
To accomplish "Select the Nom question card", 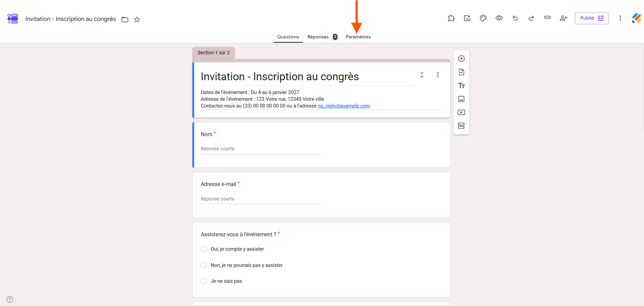I will tap(321, 145).
